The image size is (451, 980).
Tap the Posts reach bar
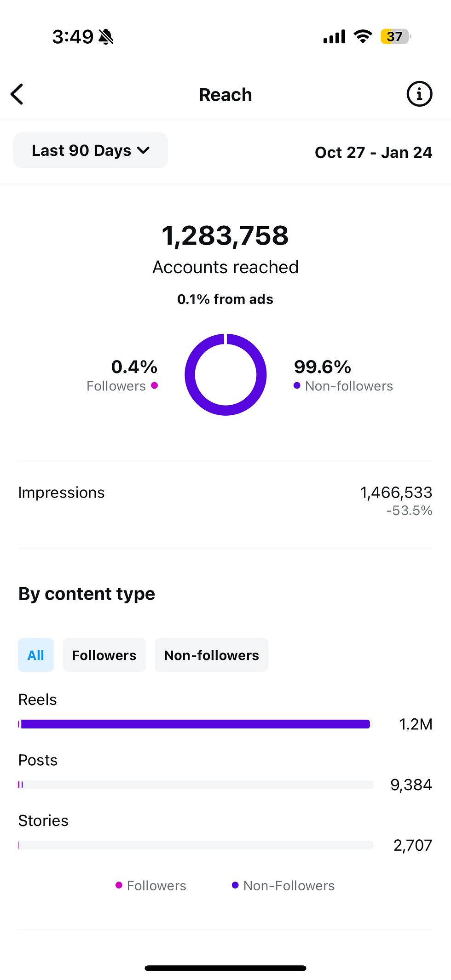click(x=196, y=785)
